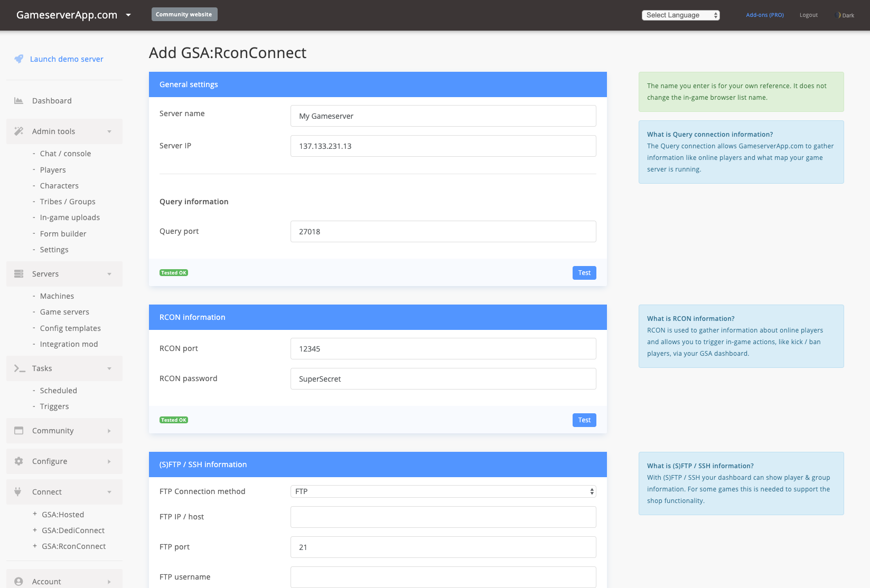Click Test button under RCON password

pos(584,420)
